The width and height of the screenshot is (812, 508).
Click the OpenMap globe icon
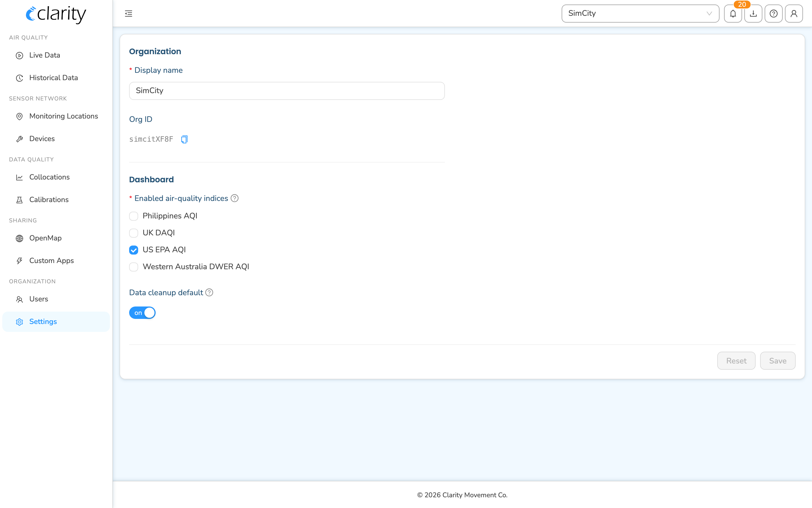click(x=19, y=238)
